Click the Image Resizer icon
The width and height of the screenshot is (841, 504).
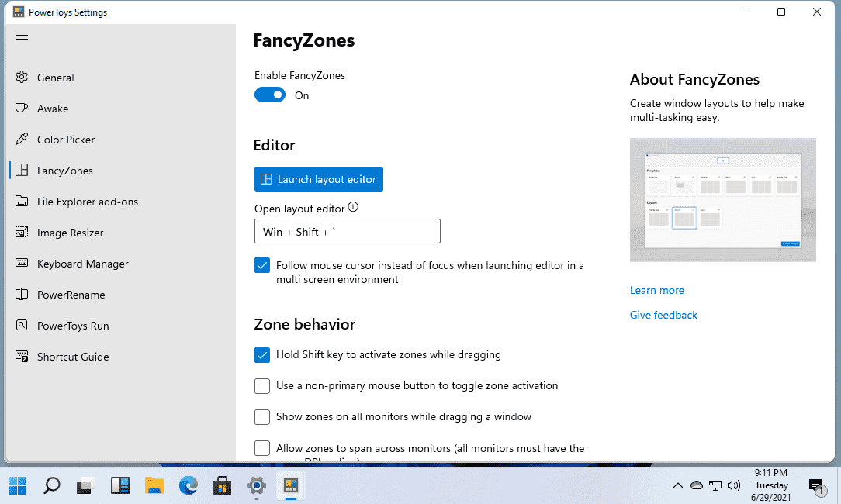(22, 233)
